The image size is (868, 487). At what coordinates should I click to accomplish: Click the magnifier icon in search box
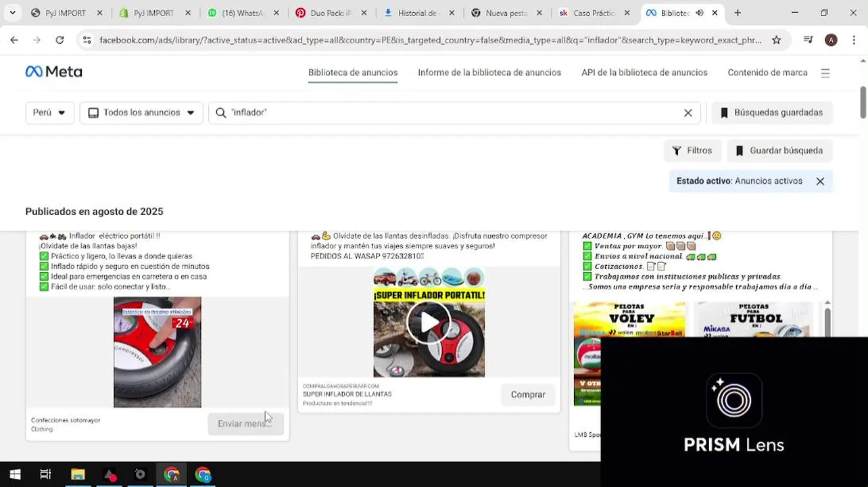pos(220,113)
